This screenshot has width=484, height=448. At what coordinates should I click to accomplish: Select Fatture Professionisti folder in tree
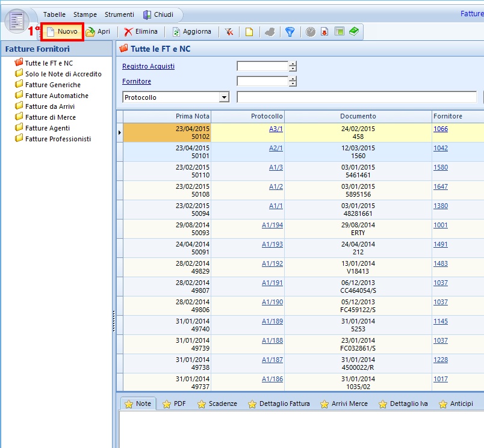(58, 139)
